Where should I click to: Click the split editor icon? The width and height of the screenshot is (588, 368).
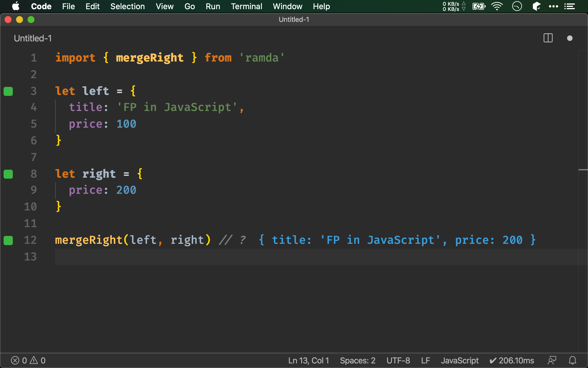(548, 38)
